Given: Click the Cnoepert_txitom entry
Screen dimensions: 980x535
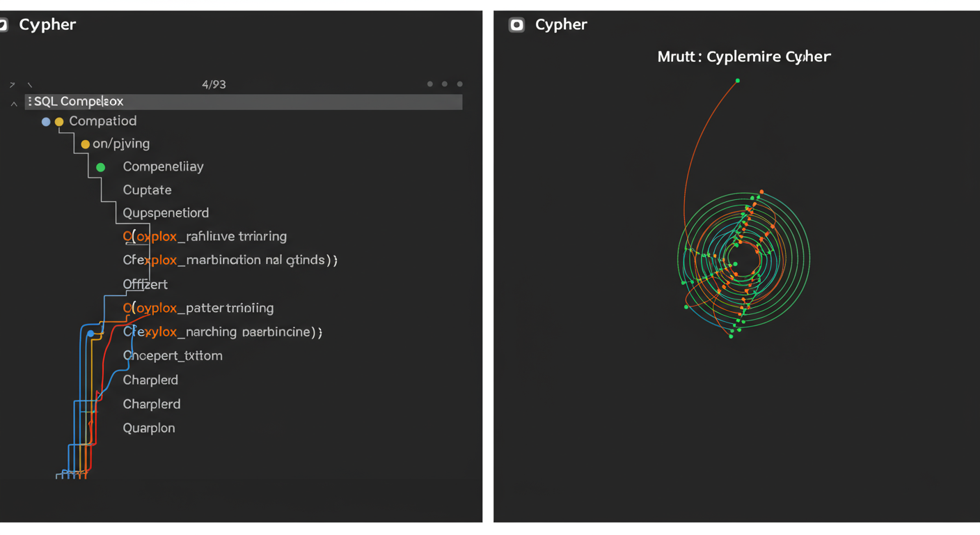Looking at the screenshot, I should [x=173, y=356].
